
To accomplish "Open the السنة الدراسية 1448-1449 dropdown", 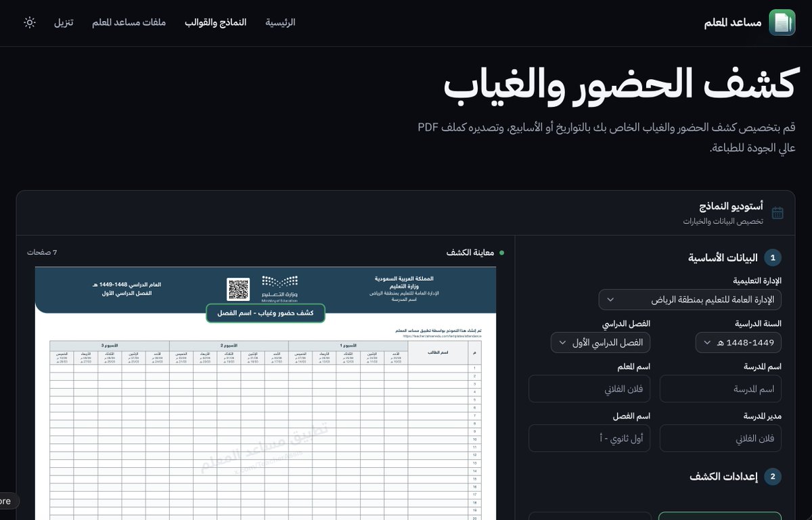I will [x=738, y=343].
